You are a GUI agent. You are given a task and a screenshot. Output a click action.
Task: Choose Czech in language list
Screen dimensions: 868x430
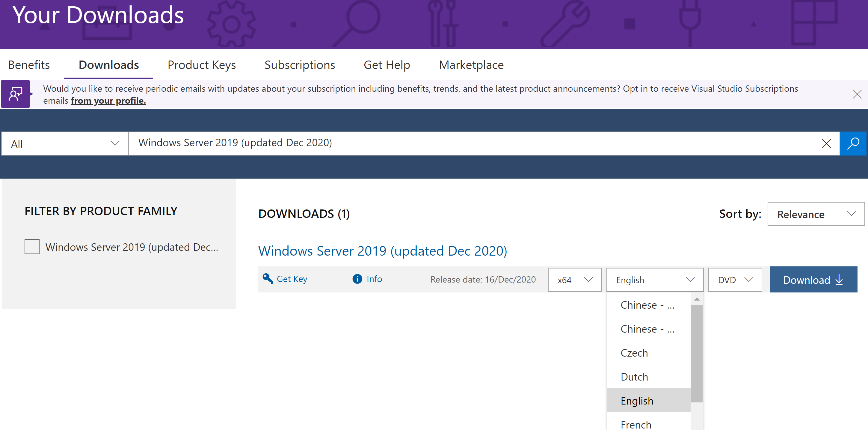tap(649, 353)
